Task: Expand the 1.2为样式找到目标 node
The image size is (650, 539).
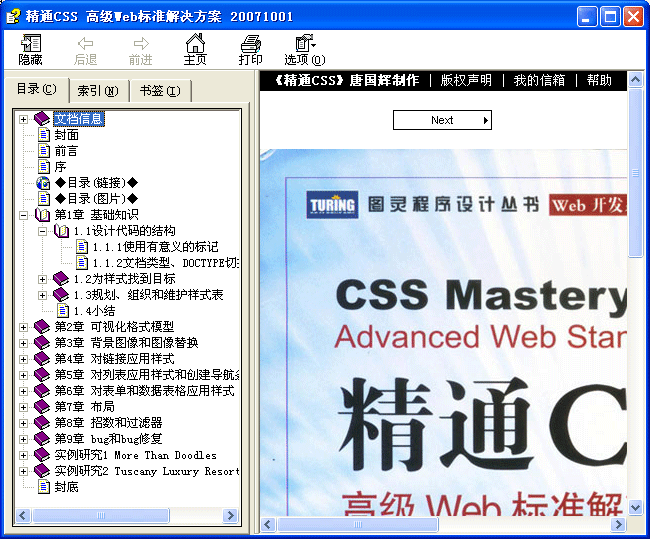Action: 42,279
